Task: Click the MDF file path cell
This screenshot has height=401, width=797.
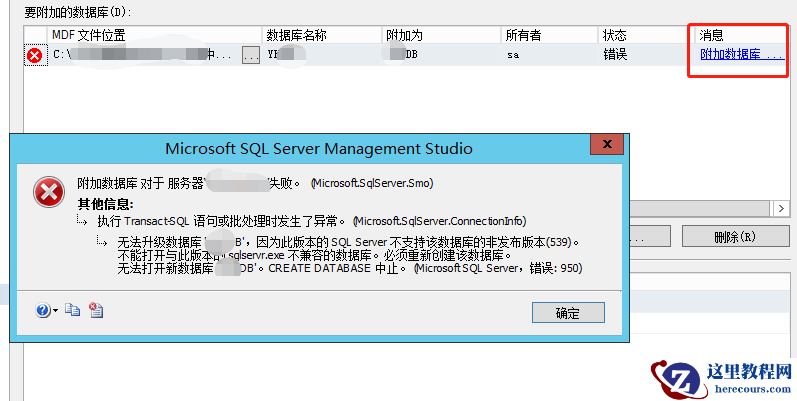Action: pyautogui.click(x=140, y=55)
